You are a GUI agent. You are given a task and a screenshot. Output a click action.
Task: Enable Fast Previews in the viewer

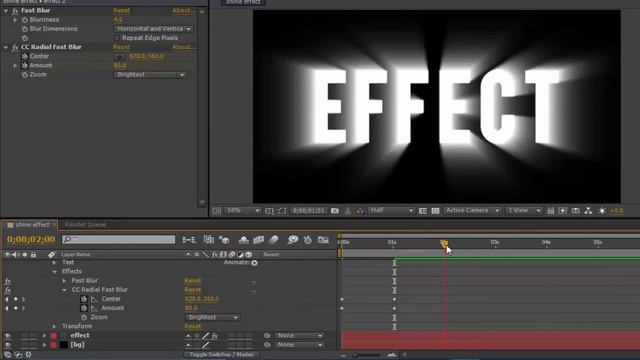[563, 211]
